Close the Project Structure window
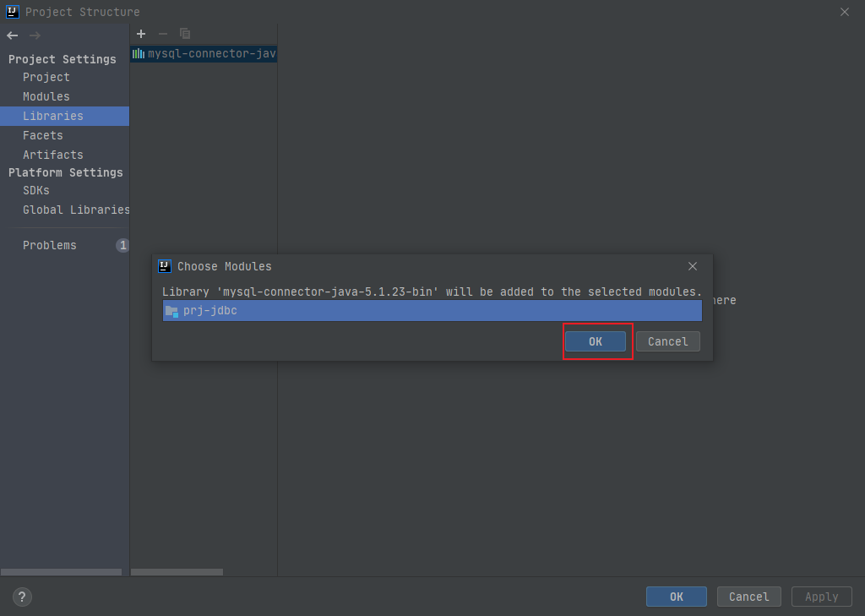Viewport: 865px width, 616px height. [x=845, y=12]
